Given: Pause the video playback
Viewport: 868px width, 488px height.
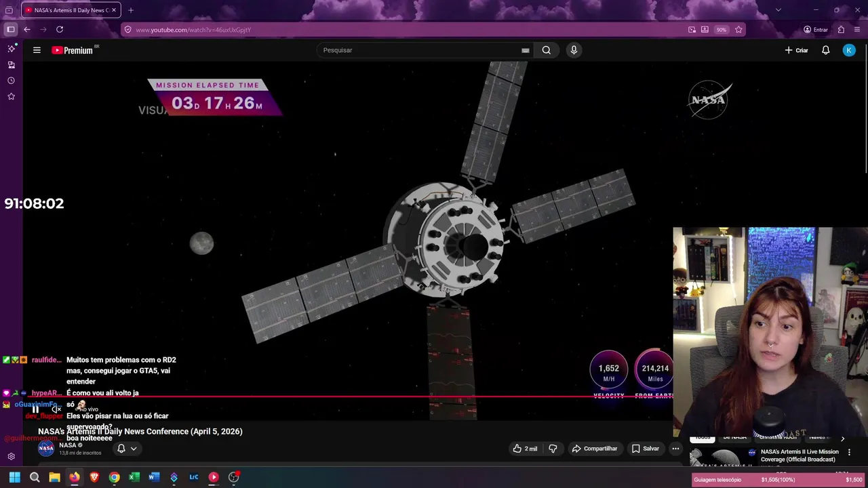Looking at the screenshot, I should tap(35, 409).
